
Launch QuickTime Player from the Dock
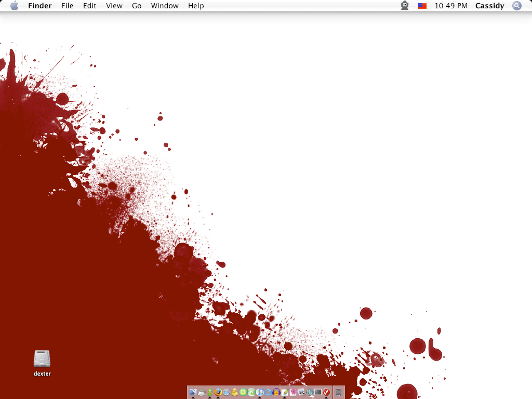click(268, 392)
